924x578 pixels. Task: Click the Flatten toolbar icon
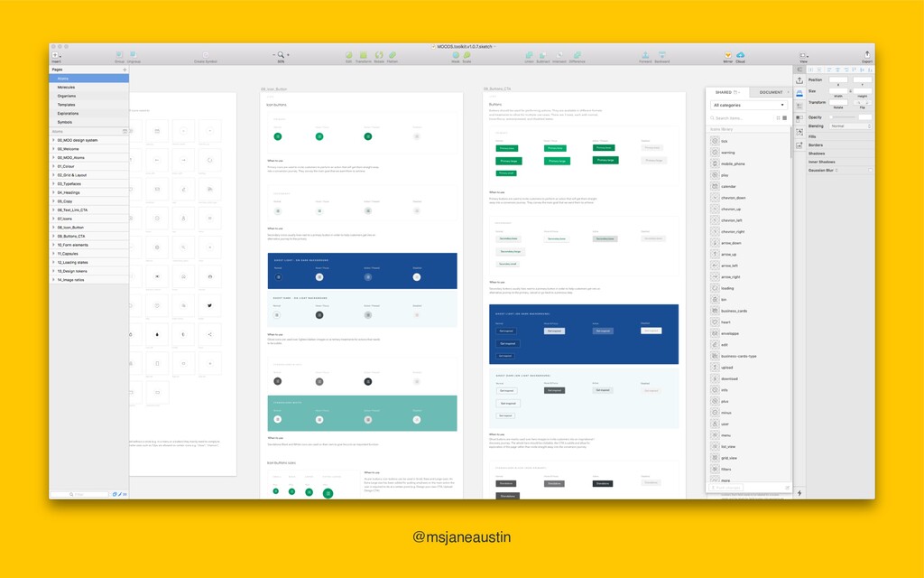[x=393, y=56]
